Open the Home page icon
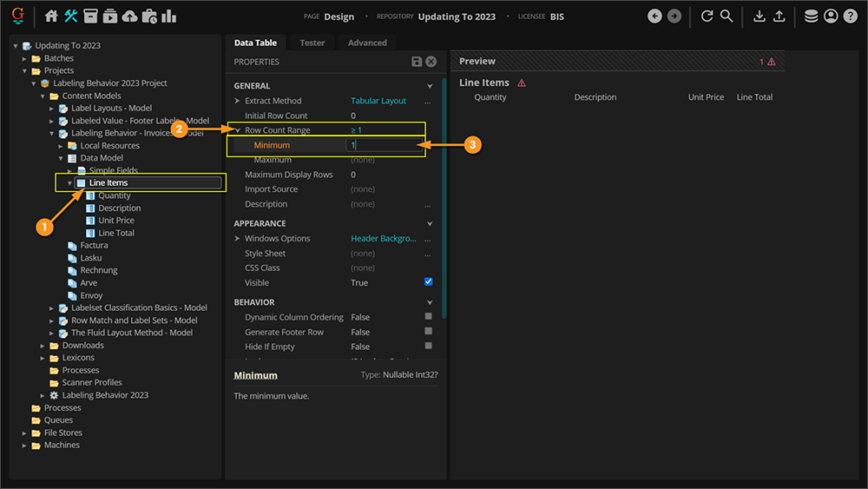The width and height of the screenshot is (868, 489). [51, 17]
